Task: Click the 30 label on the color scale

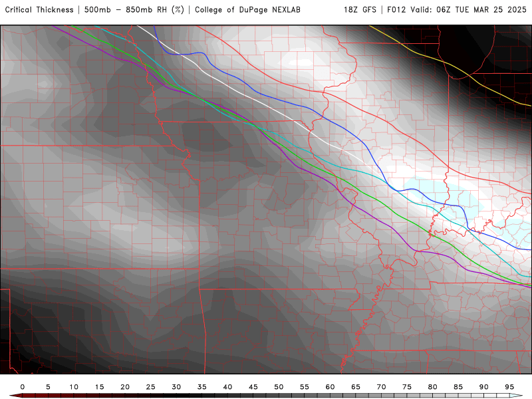Action: [x=176, y=387]
